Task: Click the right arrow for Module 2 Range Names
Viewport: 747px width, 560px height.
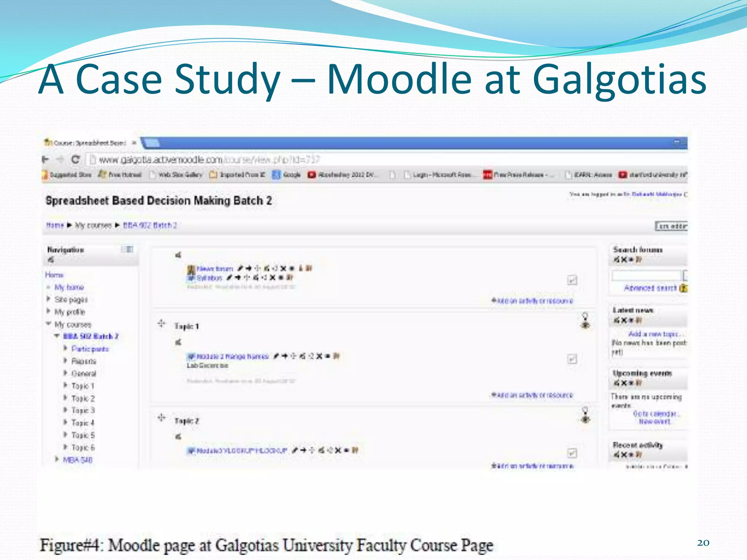Action: (285, 356)
